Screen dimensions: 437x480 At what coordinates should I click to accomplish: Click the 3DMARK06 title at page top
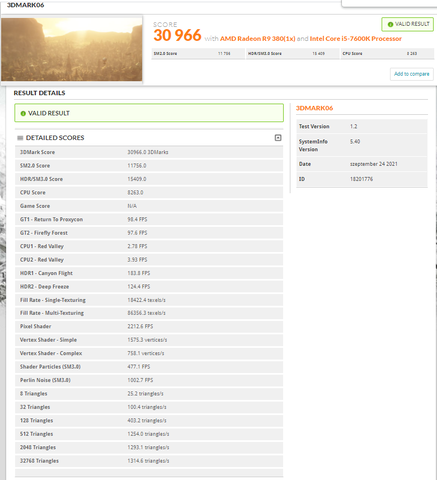[x=26, y=5]
